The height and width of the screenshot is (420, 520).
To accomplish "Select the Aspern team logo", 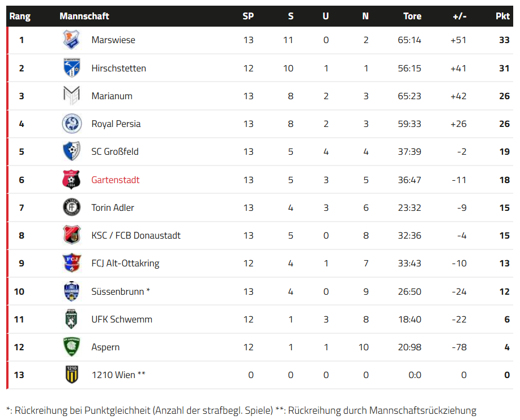I will pos(71,347).
